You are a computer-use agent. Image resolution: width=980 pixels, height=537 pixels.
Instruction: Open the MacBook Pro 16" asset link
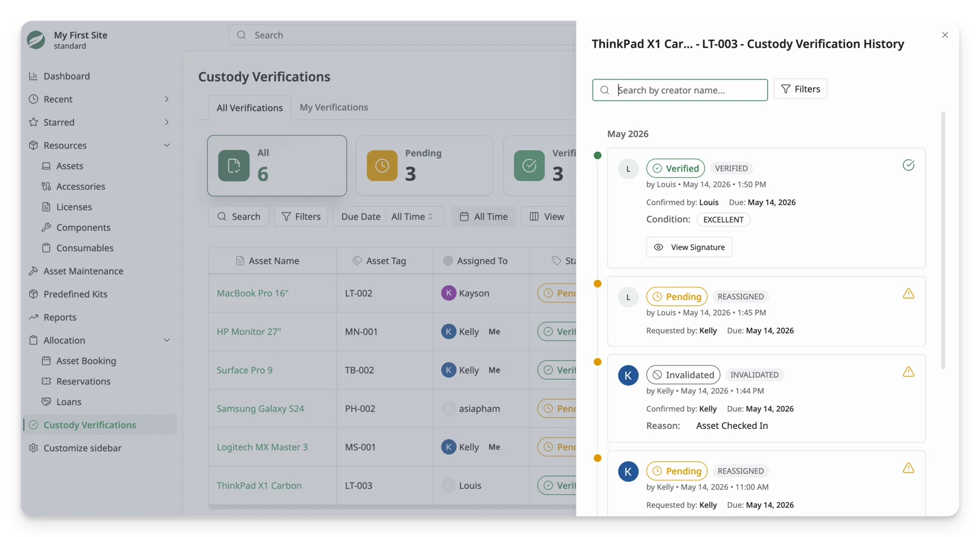tap(252, 293)
